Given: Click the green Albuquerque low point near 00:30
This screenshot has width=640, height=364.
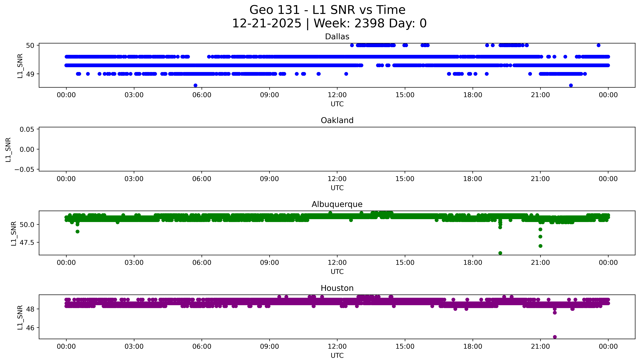Looking at the screenshot, I should coord(78,232).
